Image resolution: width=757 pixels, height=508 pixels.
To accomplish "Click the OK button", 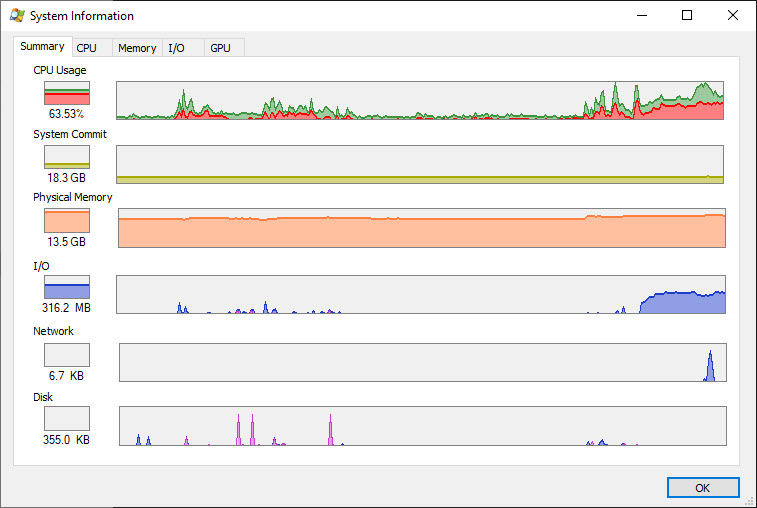I will point(703,488).
